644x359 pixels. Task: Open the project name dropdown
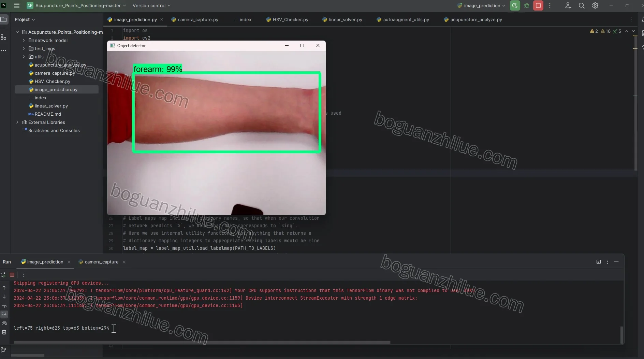tap(77, 5)
